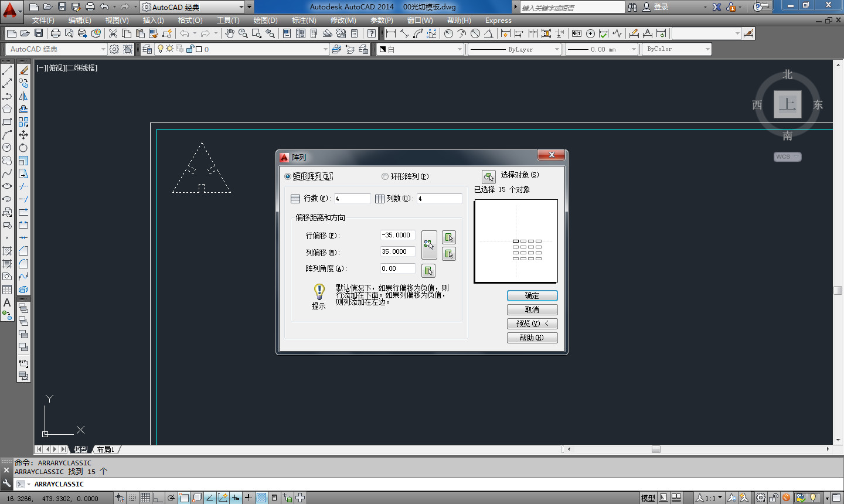
Task: Open the color control dropdown showing 白
Action: 421,49
